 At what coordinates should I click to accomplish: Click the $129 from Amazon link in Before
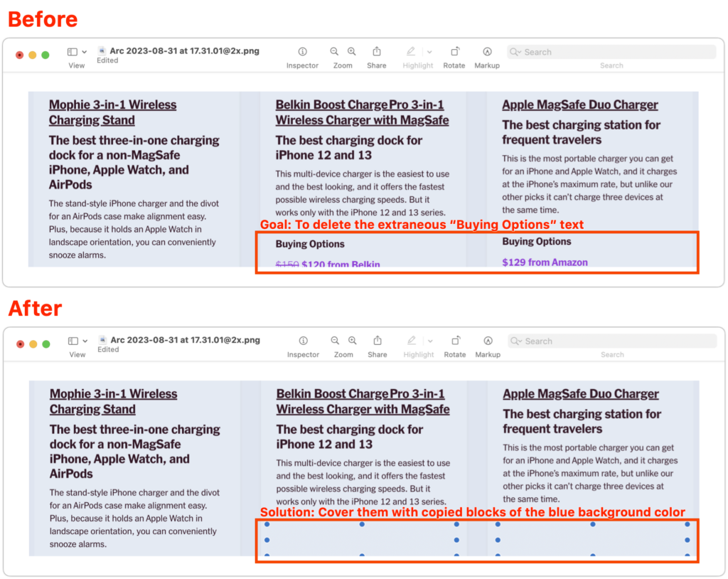[545, 262]
